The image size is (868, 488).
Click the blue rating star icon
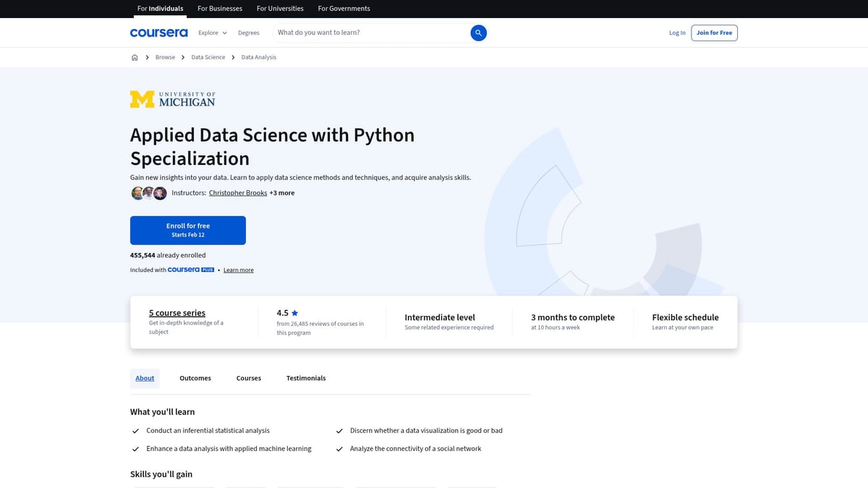click(x=294, y=313)
